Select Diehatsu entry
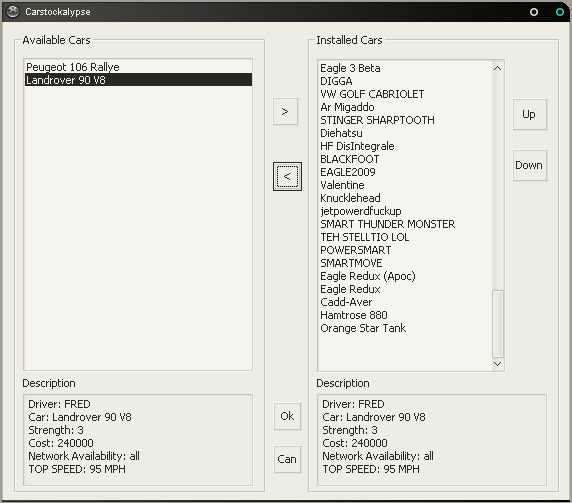The image size is (572, 503). 405,133
